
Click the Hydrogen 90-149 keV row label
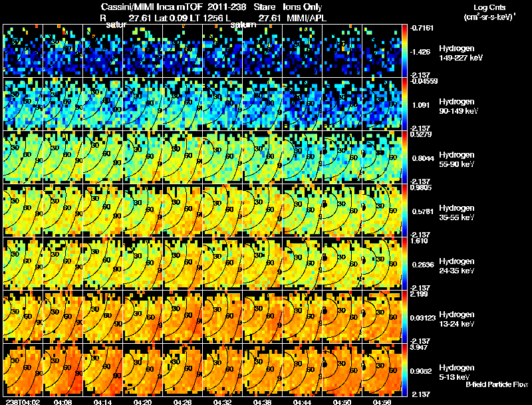[458, 106]
